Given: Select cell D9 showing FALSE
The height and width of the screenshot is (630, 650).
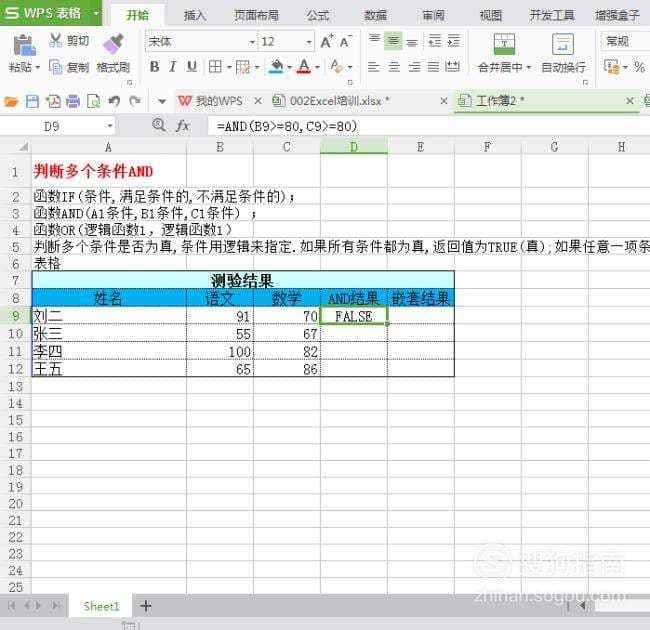Looking at the screenshot, I should tap(354, 316).
